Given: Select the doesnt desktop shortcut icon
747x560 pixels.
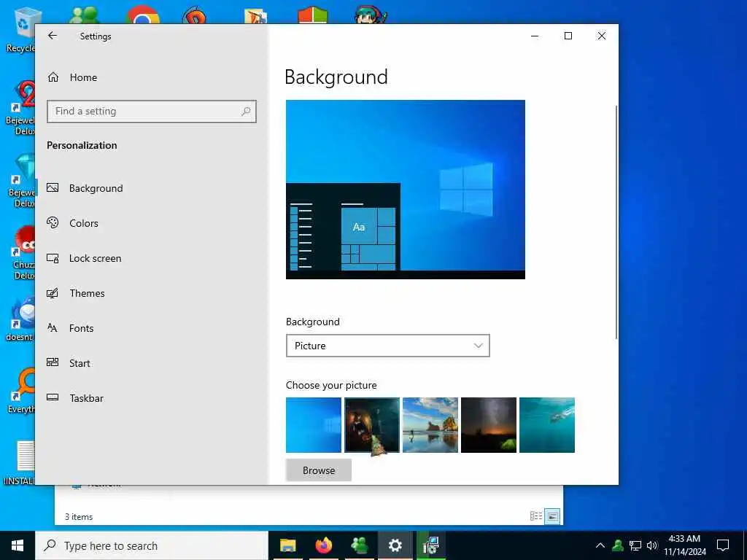Looking at the screenshot, I should [x=20, y=319].
